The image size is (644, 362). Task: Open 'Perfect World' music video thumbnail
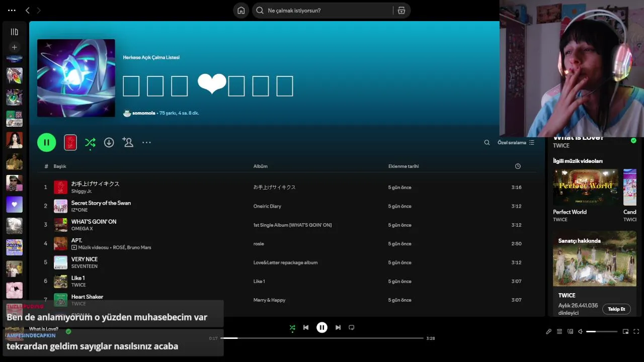586,187
